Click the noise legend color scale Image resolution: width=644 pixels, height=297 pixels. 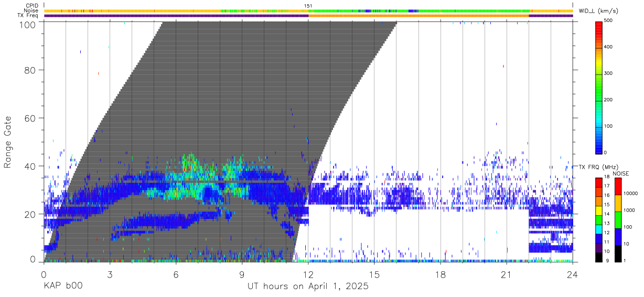(x=617, y=219)
